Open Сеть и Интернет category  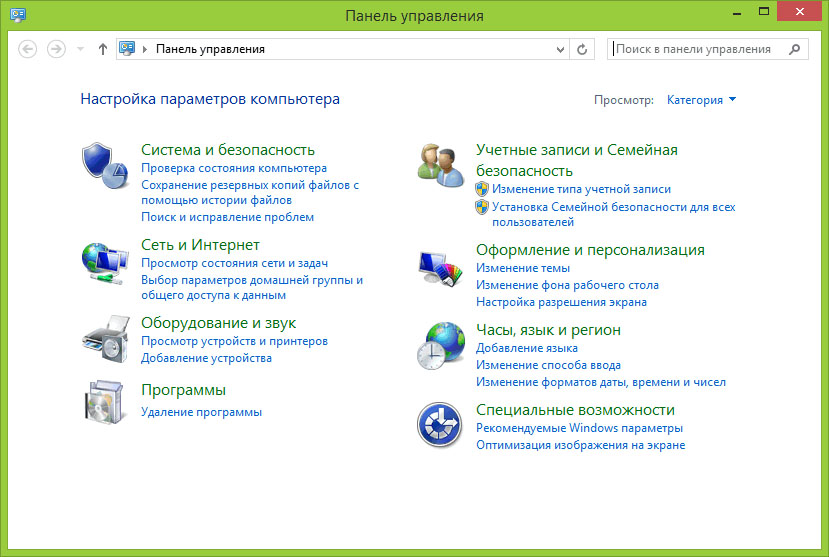[200, 245]
